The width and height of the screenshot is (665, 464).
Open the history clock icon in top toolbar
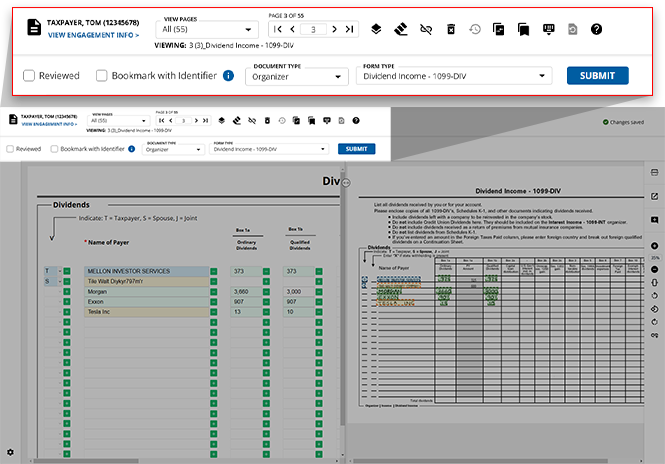pos(475,29)
